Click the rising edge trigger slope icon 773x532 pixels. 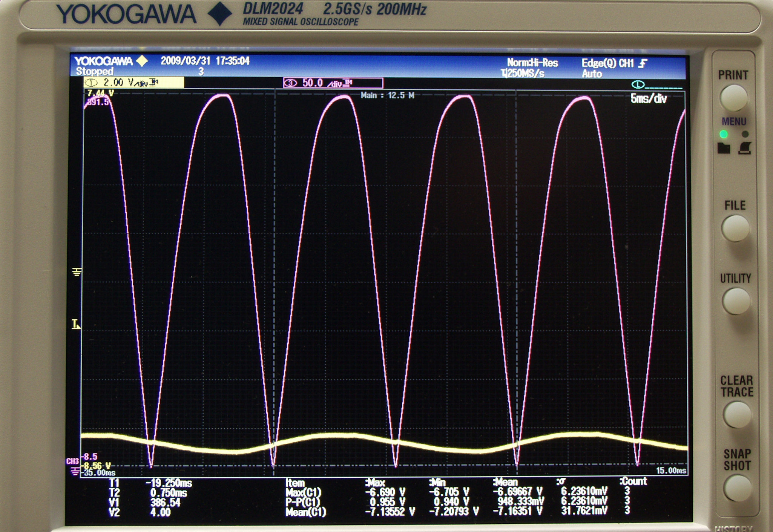(643, 64)
